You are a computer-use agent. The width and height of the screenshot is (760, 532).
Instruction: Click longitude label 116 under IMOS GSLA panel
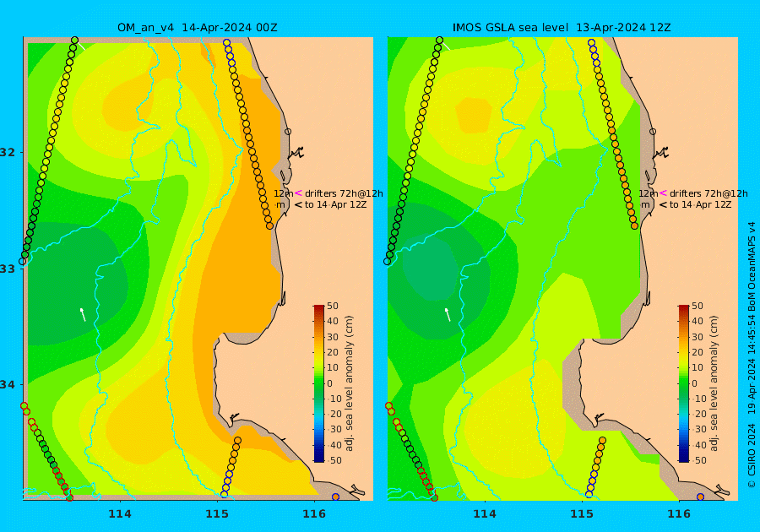[679, 514]
